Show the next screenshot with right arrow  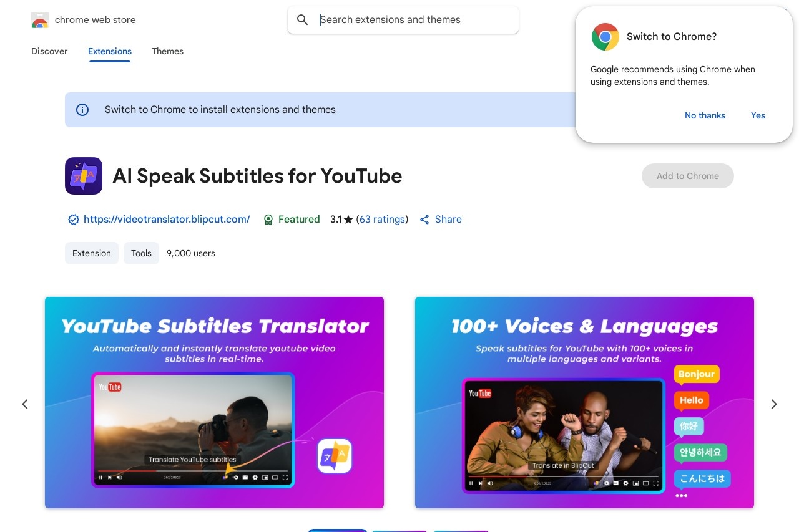coord(774,404)
